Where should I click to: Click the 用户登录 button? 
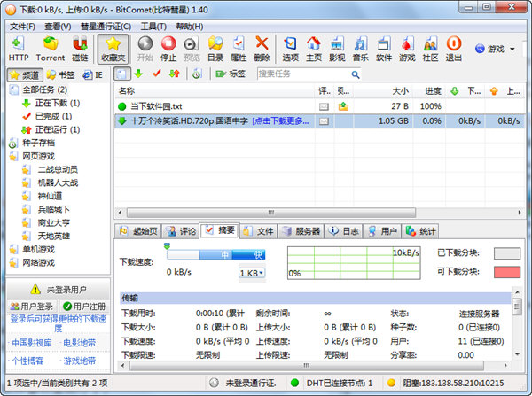coord(32,307)
